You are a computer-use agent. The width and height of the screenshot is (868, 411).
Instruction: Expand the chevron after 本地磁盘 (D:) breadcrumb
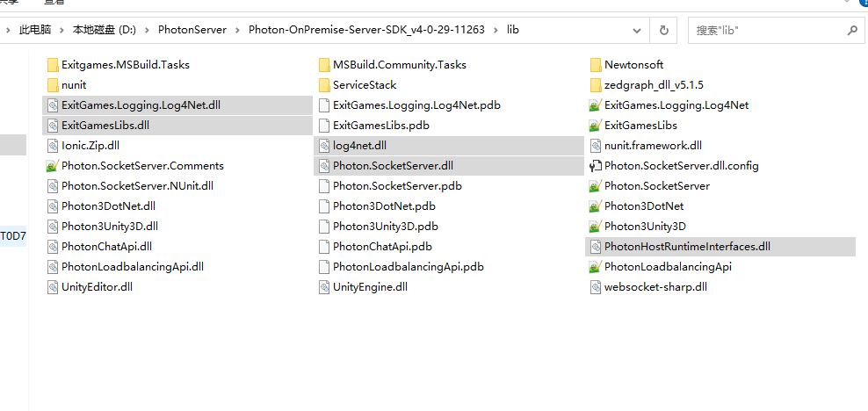[x=148, y=31]
